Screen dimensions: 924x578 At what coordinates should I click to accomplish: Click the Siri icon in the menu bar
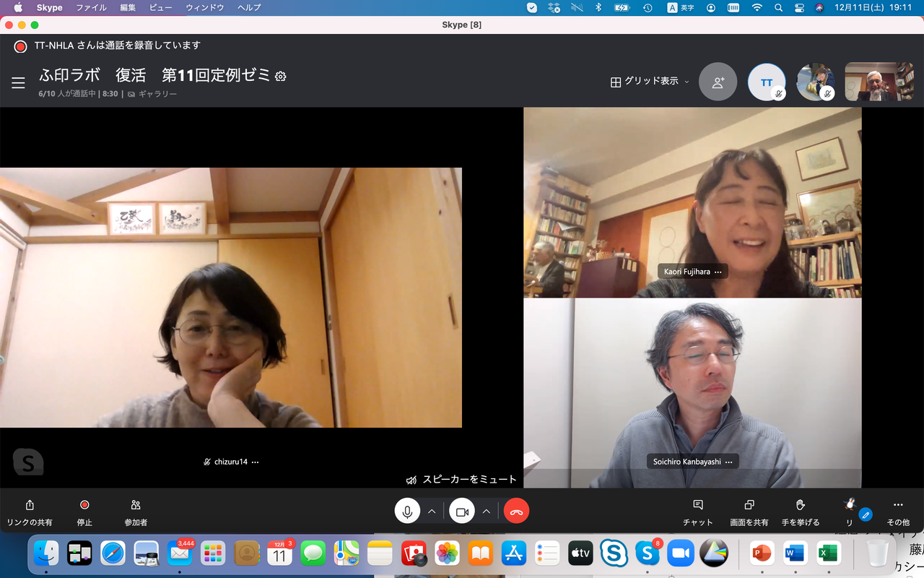pos(819,8)
